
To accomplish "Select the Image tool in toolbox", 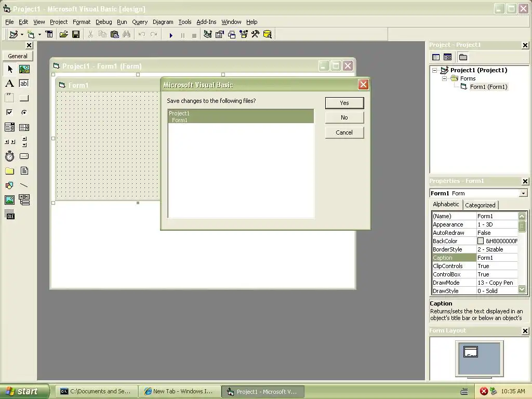I will pos(10,200).
